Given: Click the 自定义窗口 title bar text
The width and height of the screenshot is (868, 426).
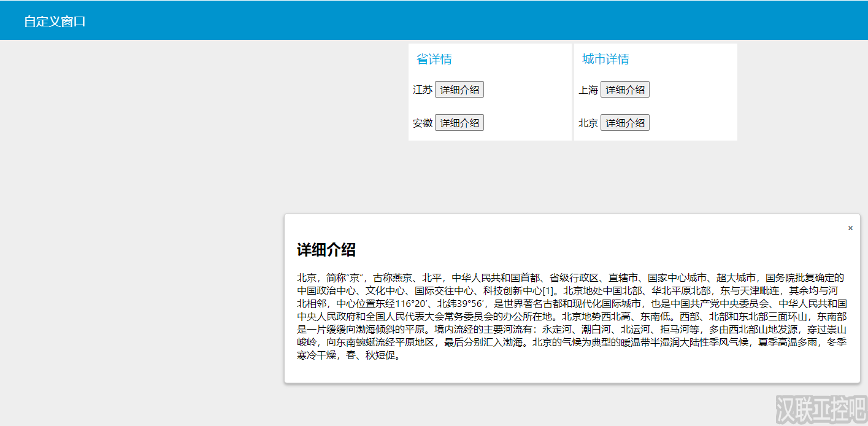Looking at the screenshot, I should click(54, 20).
